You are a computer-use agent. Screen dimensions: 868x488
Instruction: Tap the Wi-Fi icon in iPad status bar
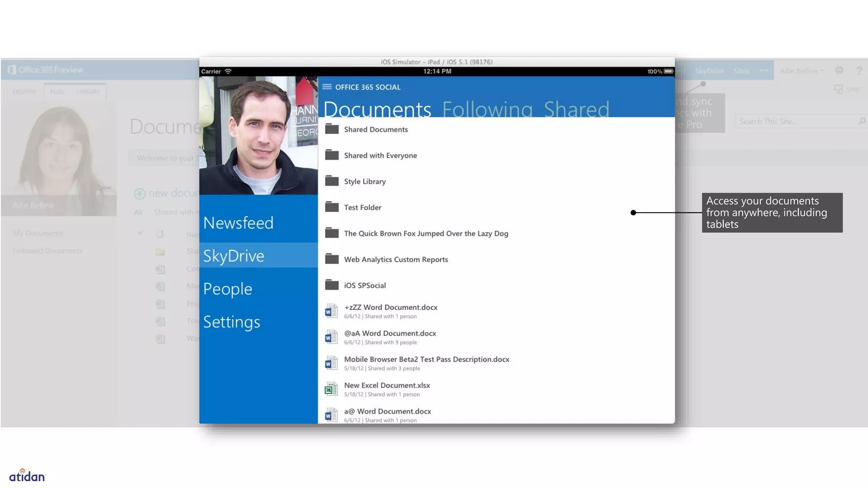pyautogui.click(x=228, y=71)
